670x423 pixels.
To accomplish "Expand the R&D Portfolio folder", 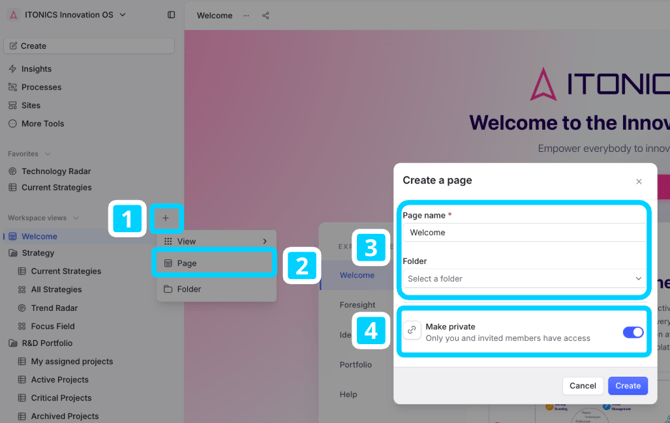I will [47, 343].
